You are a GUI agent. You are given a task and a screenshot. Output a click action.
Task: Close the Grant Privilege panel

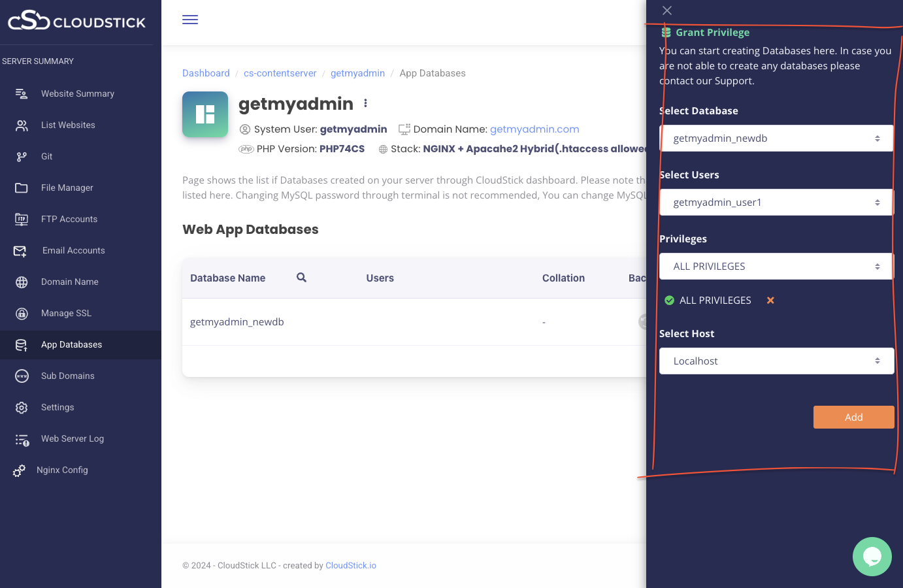tap(666, 10)
